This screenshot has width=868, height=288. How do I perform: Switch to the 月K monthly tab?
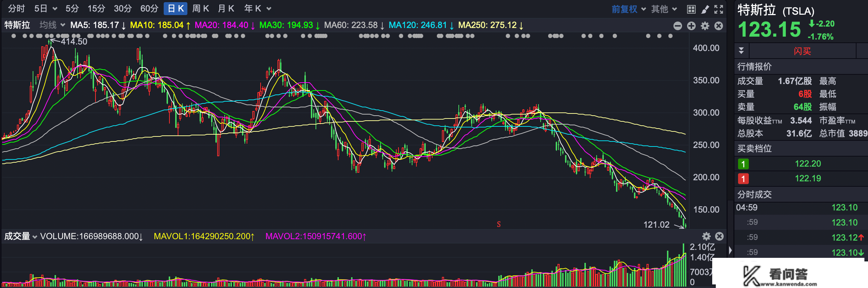[226, 9]
